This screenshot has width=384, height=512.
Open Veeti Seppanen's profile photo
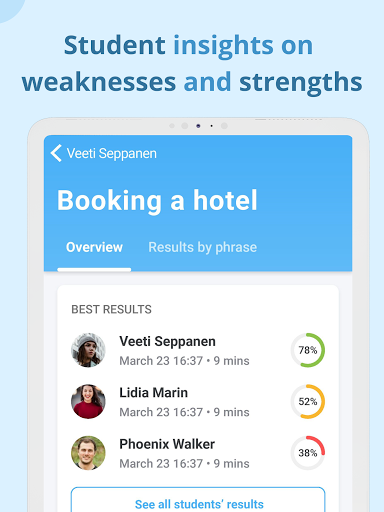pyautogui.click(x=88, y=350)
